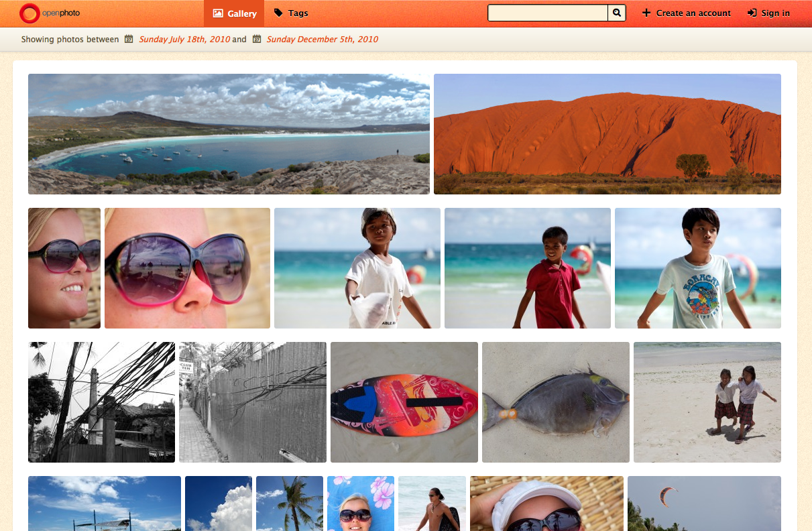Open the Gallery tab

point(234,13)
